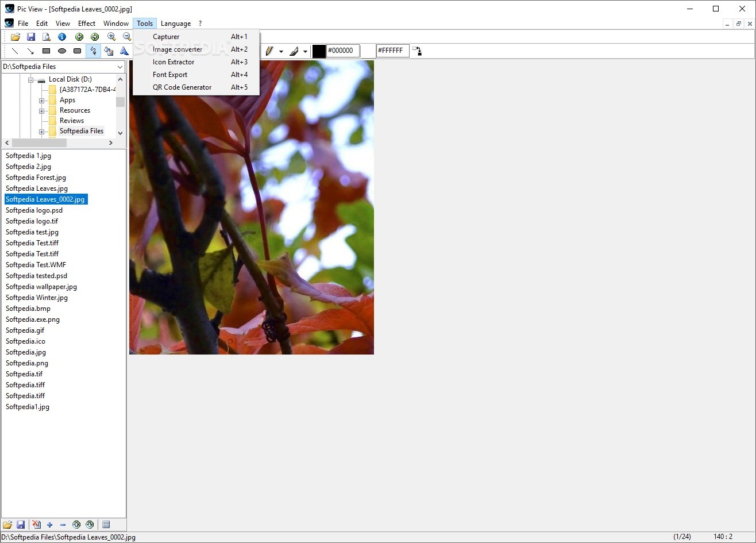Click the Zoom in magnifier icon

[111, 37]
